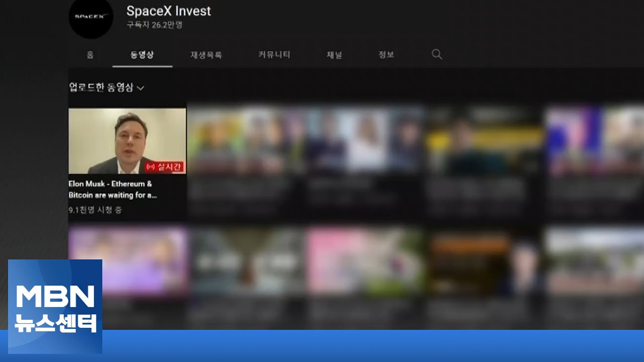Select the 동영상 tab

[142, 55]
